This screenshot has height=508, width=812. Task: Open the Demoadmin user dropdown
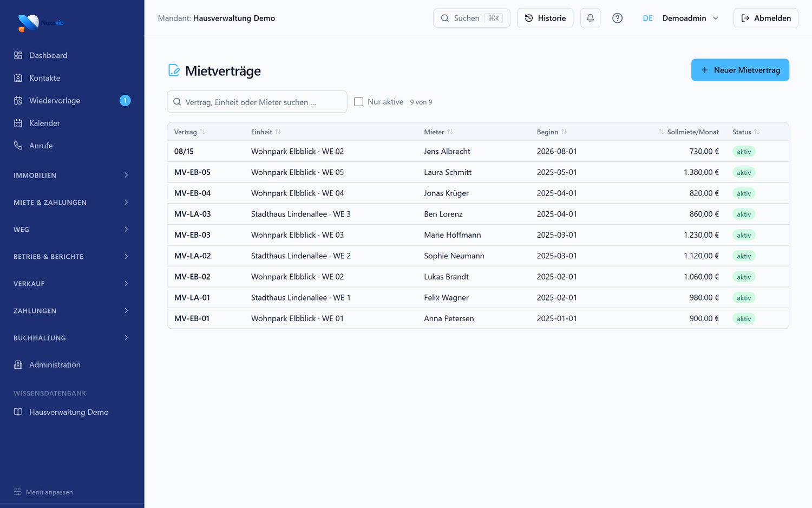(x=691, y=18)
